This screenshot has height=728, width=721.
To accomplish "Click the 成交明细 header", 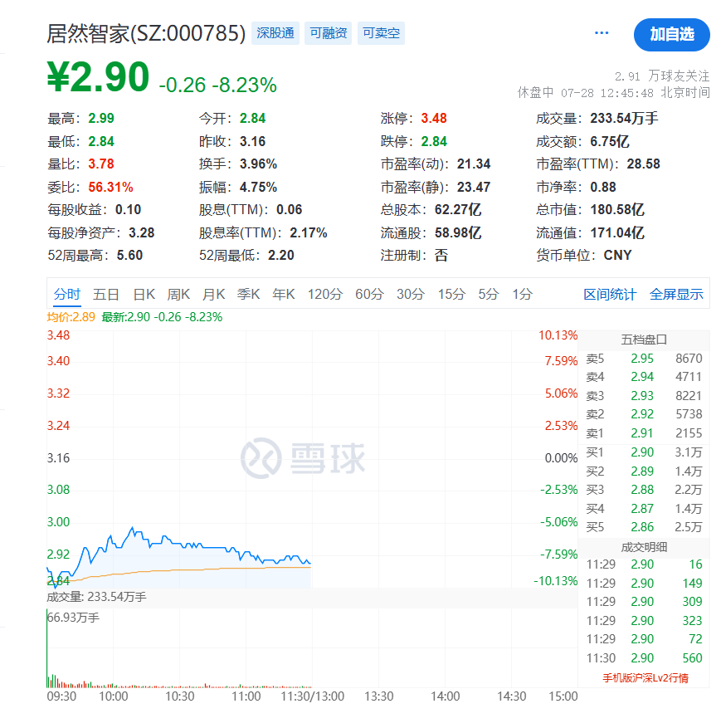I will pos(644,547).
